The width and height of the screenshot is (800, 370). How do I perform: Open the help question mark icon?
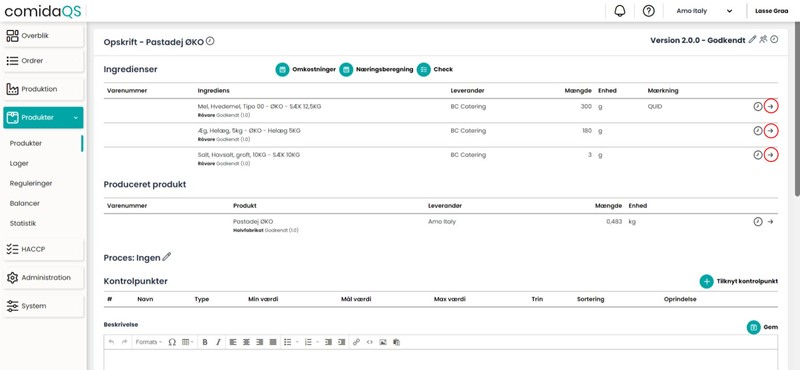click(x=648, y=11)
